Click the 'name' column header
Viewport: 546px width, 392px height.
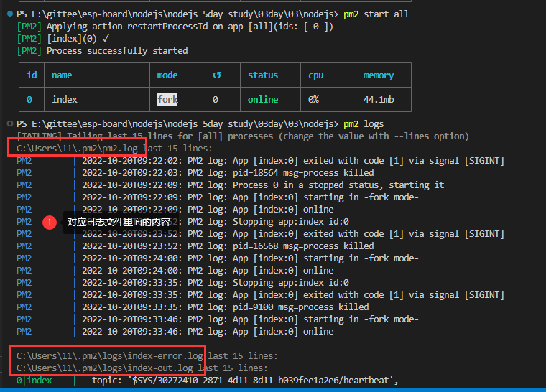(x=62, y=75)
